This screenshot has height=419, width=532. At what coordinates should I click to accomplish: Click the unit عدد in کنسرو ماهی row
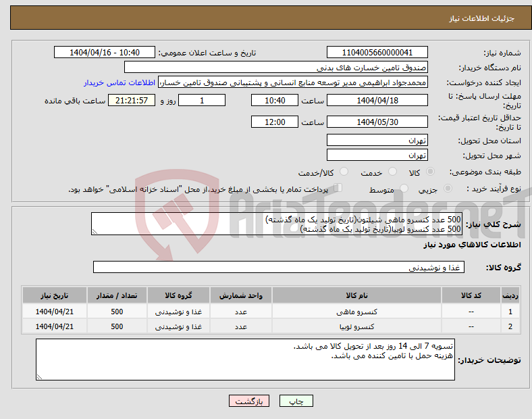pyautogui.click(x=241, y=312)
